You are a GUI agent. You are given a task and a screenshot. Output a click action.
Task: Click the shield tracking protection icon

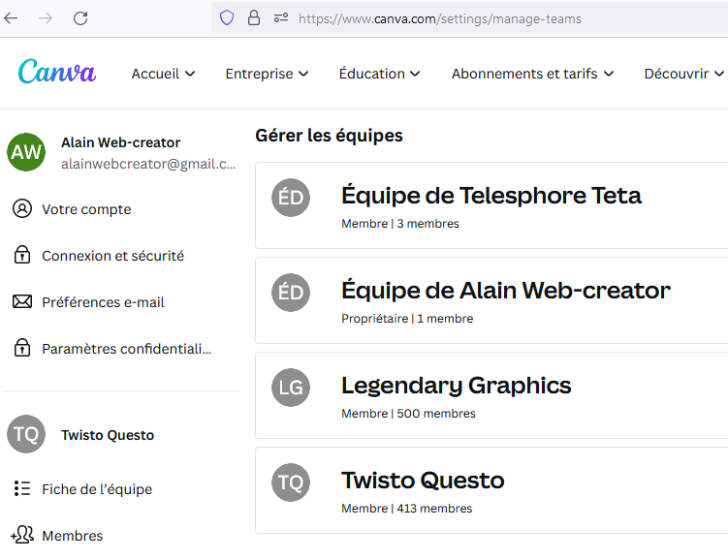[227, 18]
